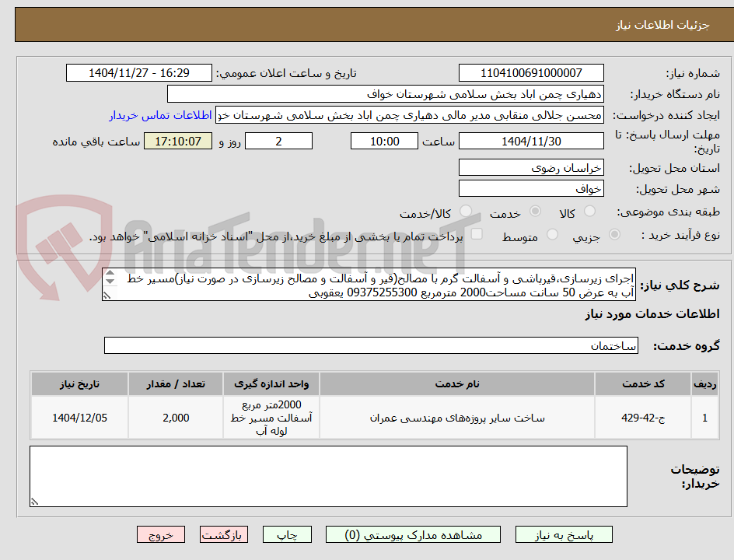
Task: Click the شرح کلی نیاز textarea resize handle
Action: pos(107,296)
